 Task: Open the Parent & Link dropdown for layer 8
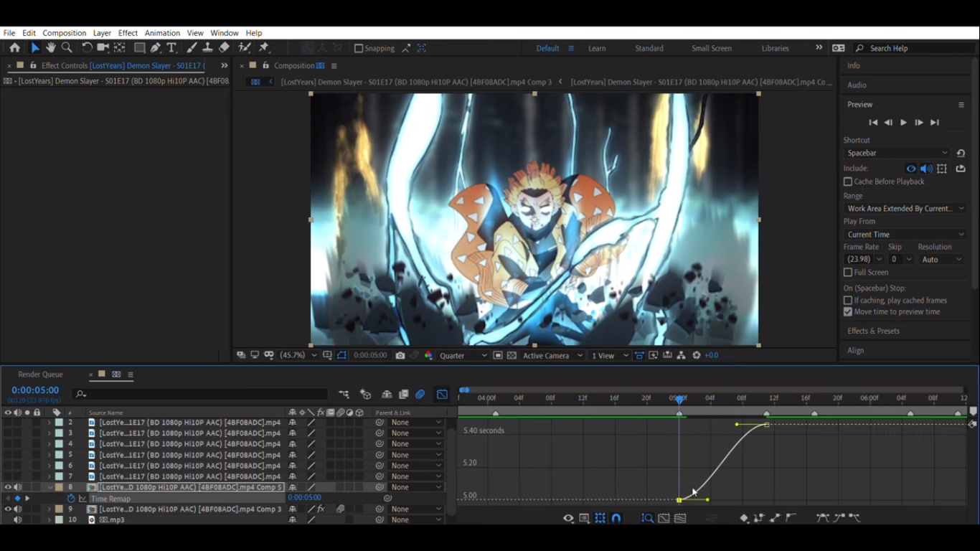(x=415, y=487)
